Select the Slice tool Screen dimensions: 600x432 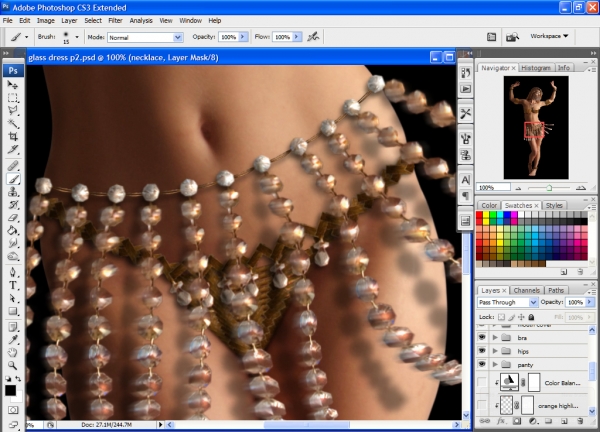click(x=13, y=149)
